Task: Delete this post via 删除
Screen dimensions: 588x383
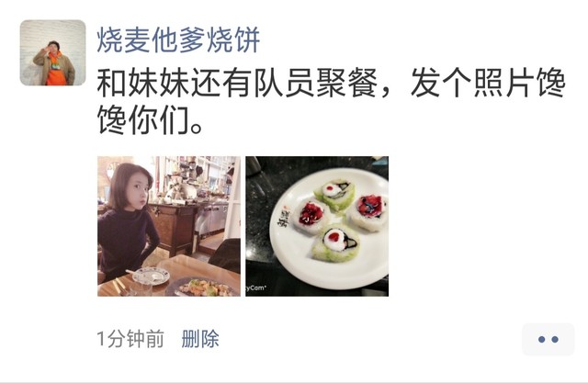Action: [x=200, y=339]
